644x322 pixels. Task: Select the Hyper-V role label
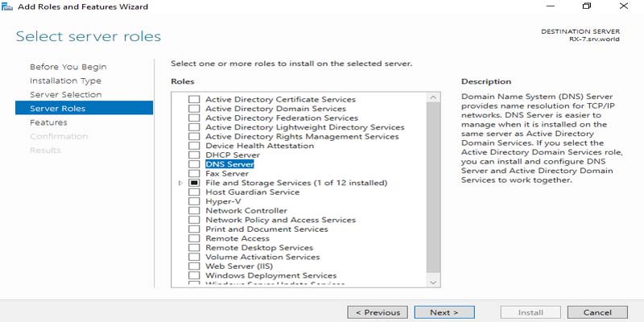(223, 201)
